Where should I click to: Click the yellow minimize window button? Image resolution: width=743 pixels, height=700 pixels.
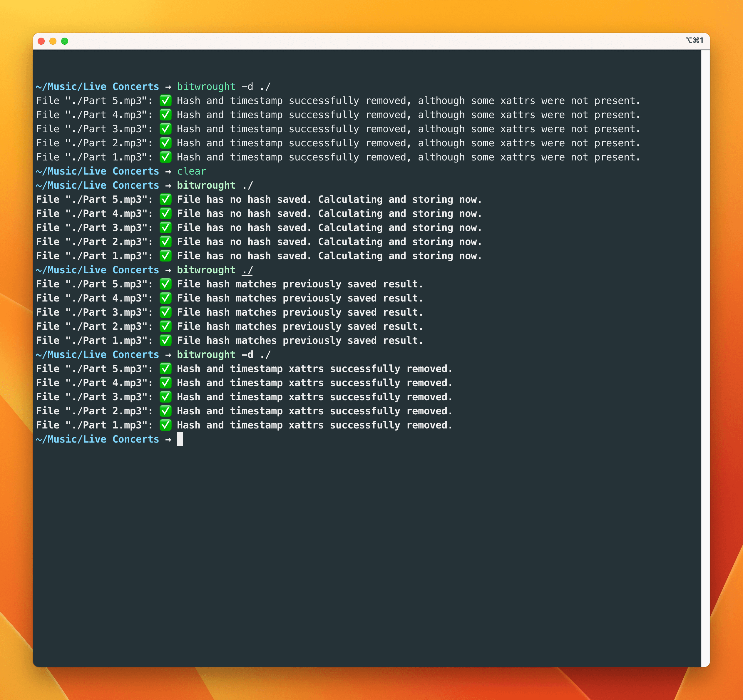[53, 41]
